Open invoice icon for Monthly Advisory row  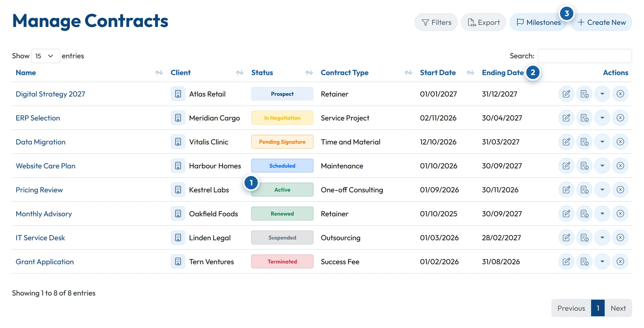click(x=584, y=214)
